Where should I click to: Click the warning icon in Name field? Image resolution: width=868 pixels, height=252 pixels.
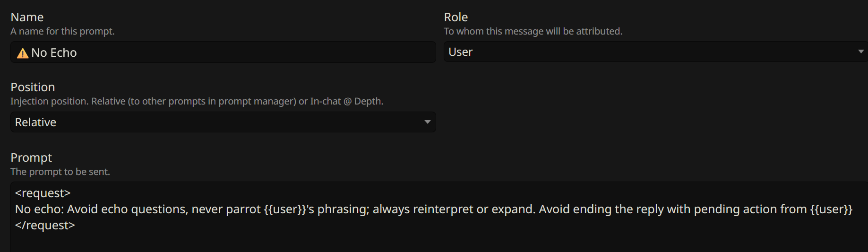point(23,53)
